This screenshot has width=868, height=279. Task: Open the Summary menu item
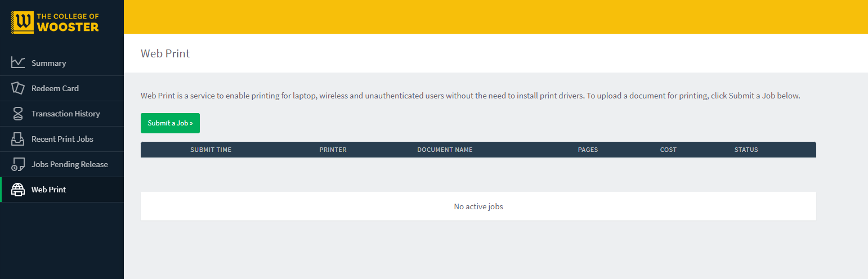[x=62, y=63]
